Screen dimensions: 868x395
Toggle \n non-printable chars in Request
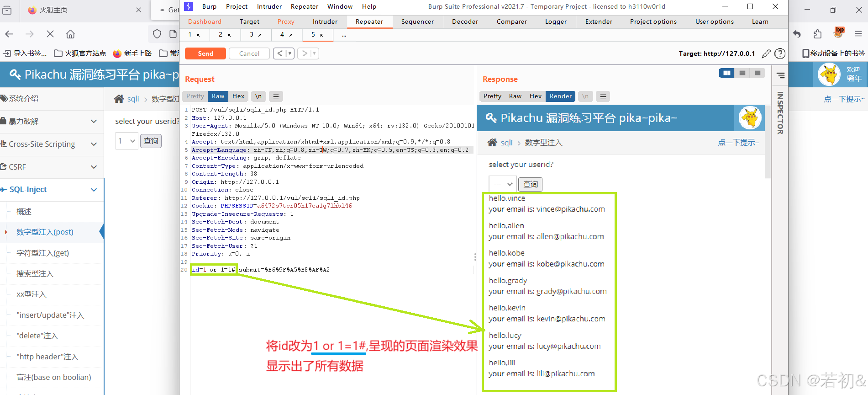[258, 96]
